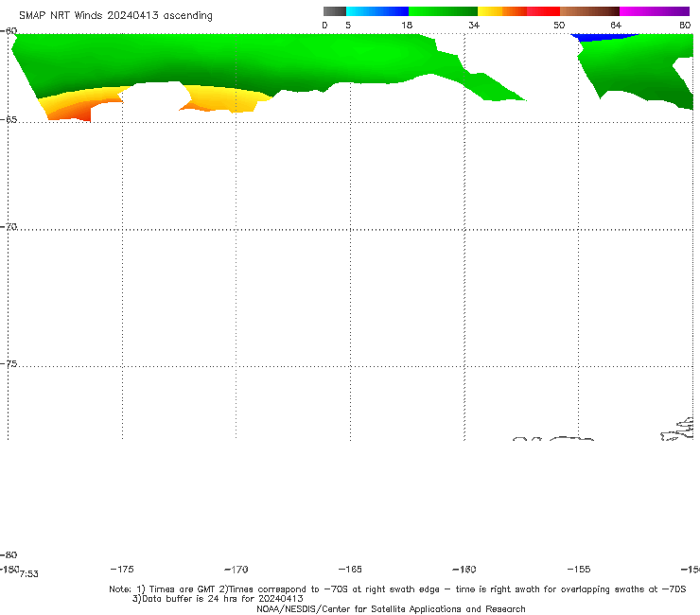
Task: Click the colorbar label '64'
Action: coord(616,25)
